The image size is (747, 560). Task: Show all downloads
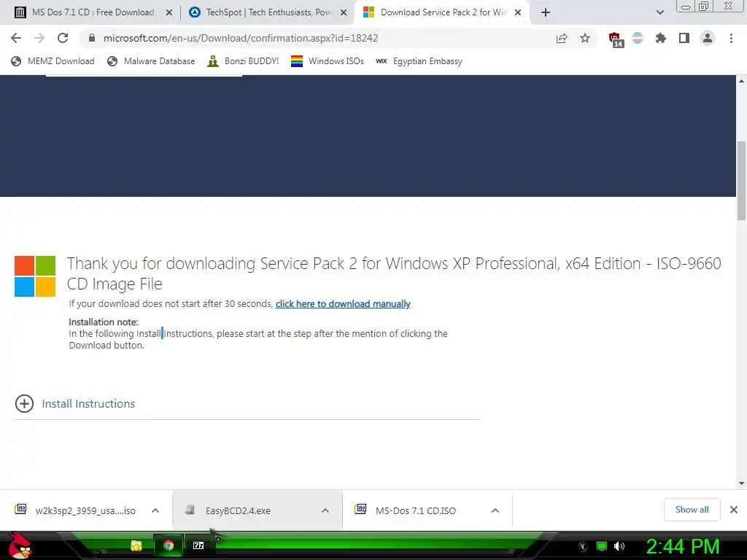(692, 510)
